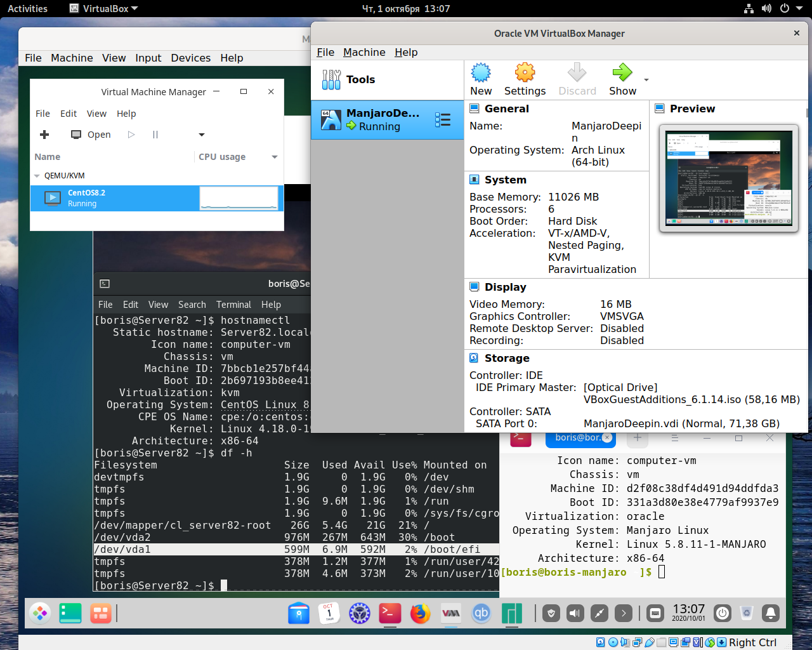This screenshot has height=650, width=812.
Task: Click the Pause icon in Virtual Machine Manager
Action: click(x=155, y=135)
